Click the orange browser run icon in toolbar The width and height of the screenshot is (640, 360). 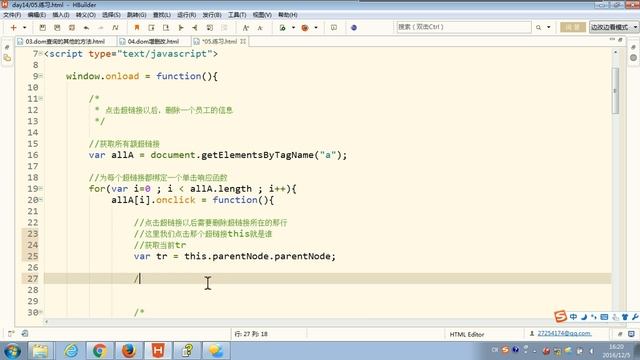(305, 27)
